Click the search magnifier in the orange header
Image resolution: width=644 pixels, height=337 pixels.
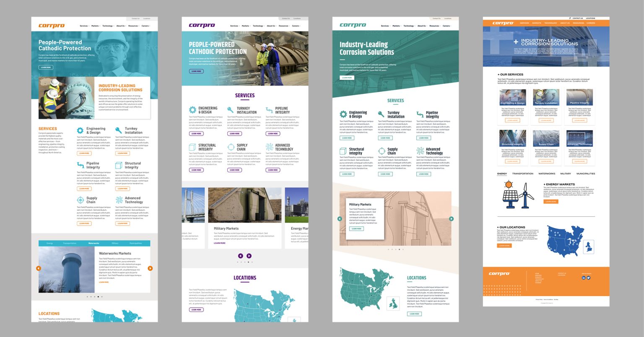tap(570, 18)
